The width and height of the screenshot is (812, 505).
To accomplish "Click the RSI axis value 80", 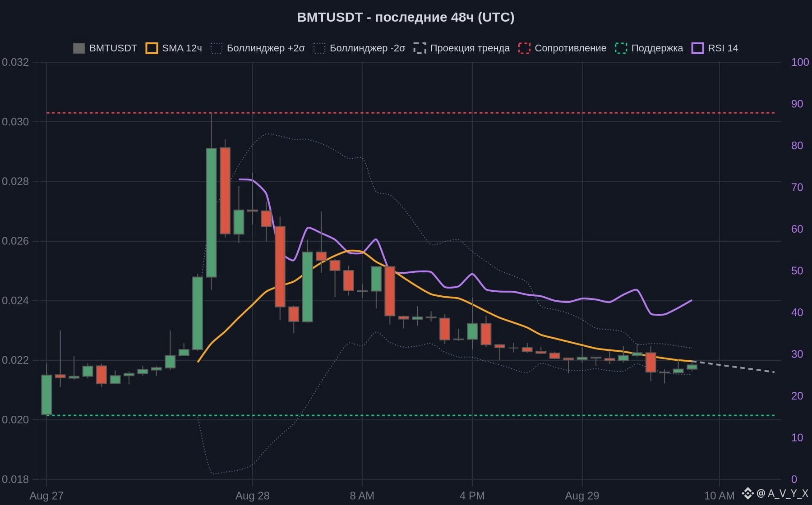I will [797, 146].
